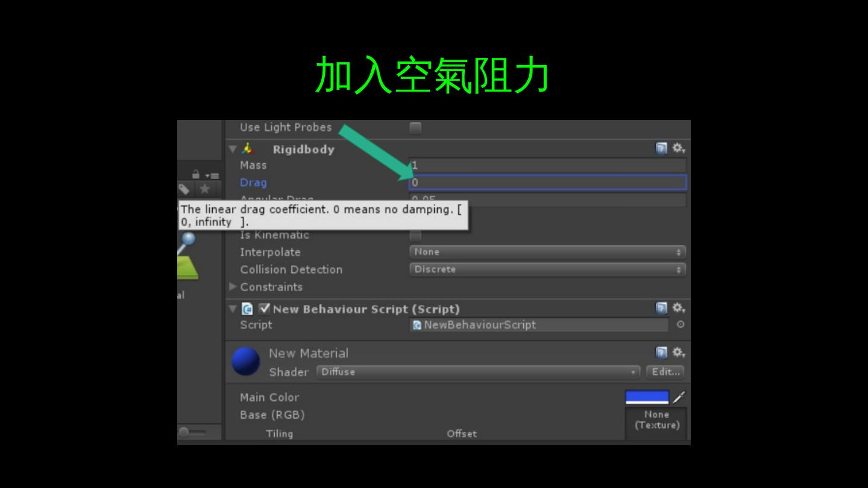
Task: Open the Collision Detection dropdown
Action: tap(547, 269)
